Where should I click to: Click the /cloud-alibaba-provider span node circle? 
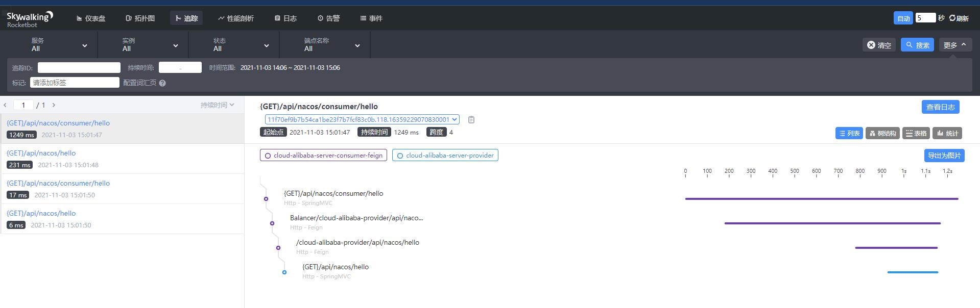pyautogui.click(x=278, y=248)
